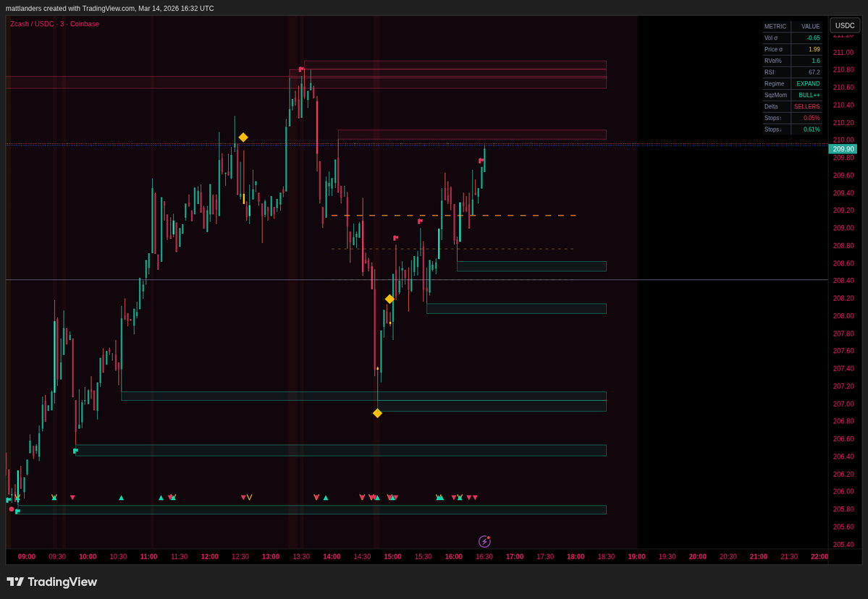The image size is (868, 599).
Task: Click the SqzMom value BULL++
Action: [x=809, y=95]
